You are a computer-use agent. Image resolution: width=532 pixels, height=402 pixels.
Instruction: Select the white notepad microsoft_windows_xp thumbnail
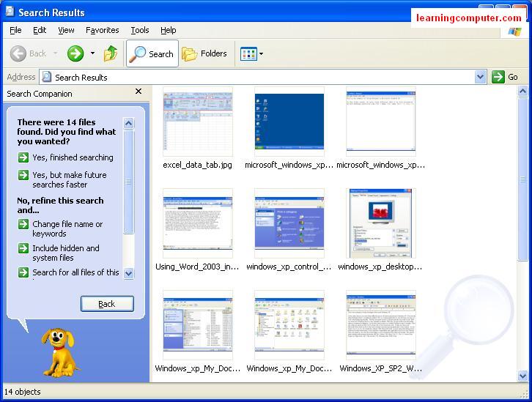[380, 122]
